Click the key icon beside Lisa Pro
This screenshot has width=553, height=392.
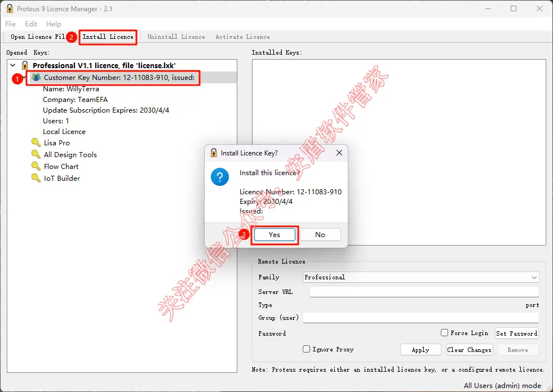(x=36, y=142)
